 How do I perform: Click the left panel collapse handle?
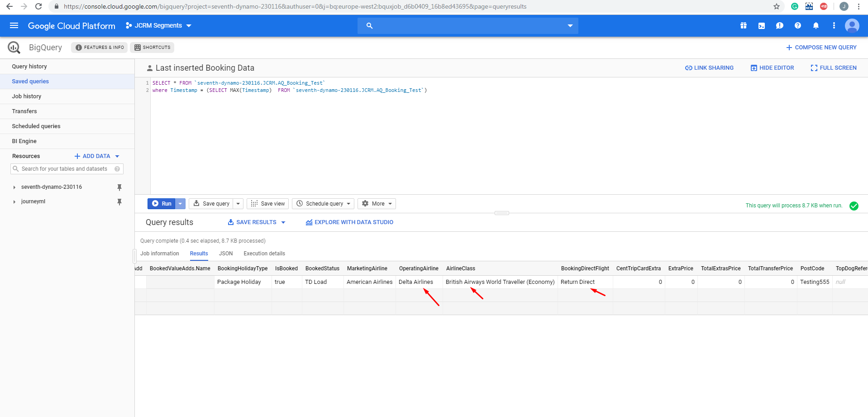[x=134, y=256]
